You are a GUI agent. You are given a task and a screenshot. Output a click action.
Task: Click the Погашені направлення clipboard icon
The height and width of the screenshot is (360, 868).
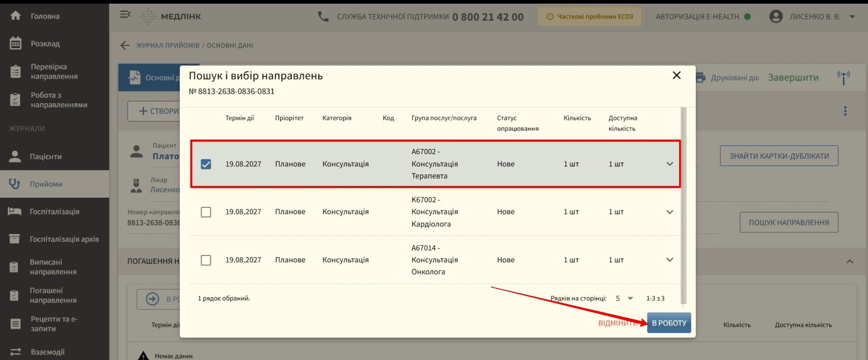(15, 295)
